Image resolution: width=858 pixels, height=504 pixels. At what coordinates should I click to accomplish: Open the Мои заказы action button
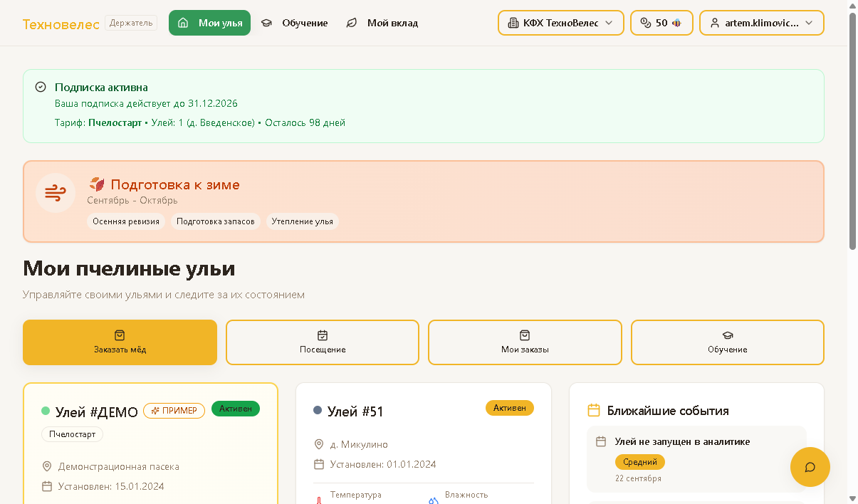tap(525, 342)
